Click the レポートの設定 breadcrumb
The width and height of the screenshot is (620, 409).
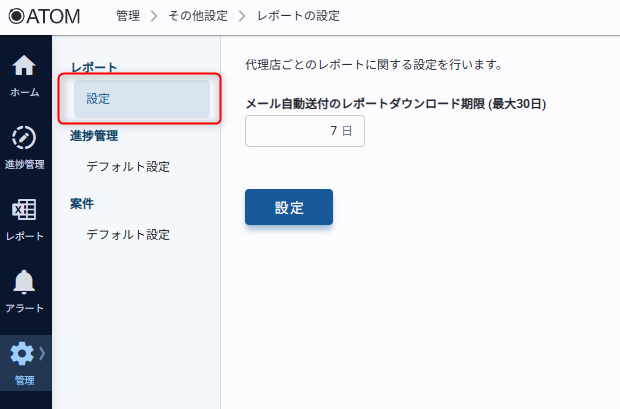(298, 16)
